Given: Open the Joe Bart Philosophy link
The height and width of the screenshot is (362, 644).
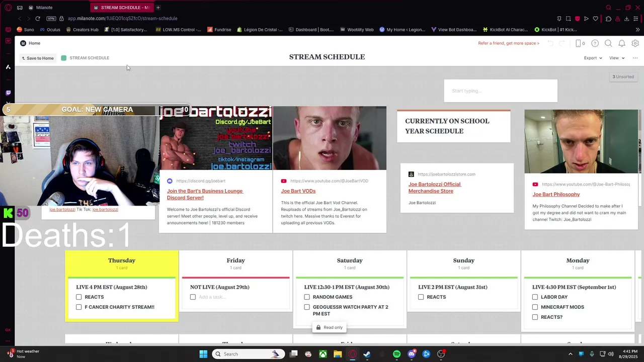Looking at the screenshot, I should [556, 195].
